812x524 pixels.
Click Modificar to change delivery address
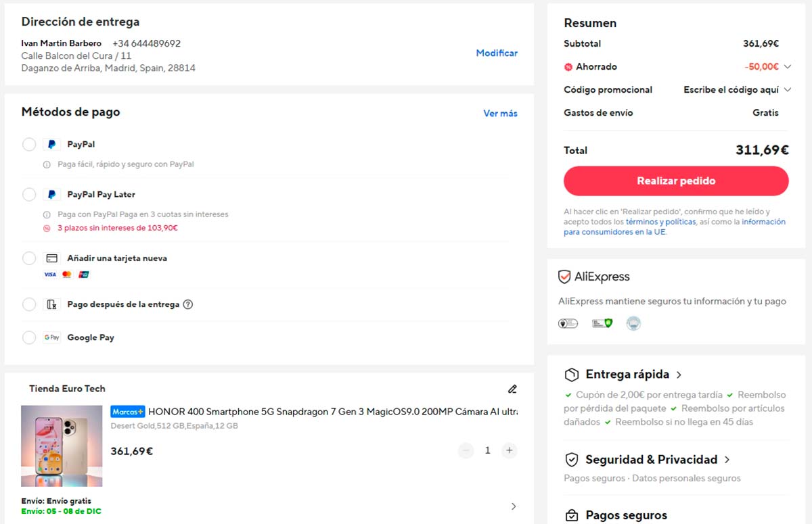coord(497,53)
